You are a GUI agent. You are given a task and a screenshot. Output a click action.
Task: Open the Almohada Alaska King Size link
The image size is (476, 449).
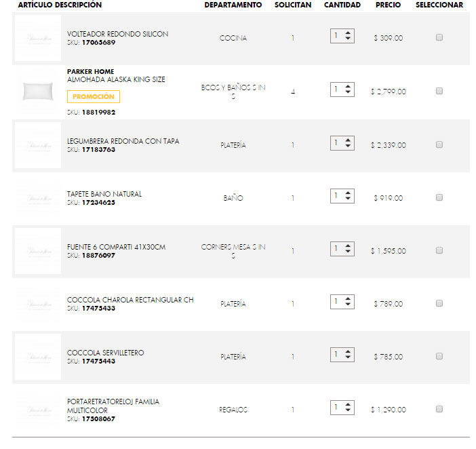pos(116,80)
